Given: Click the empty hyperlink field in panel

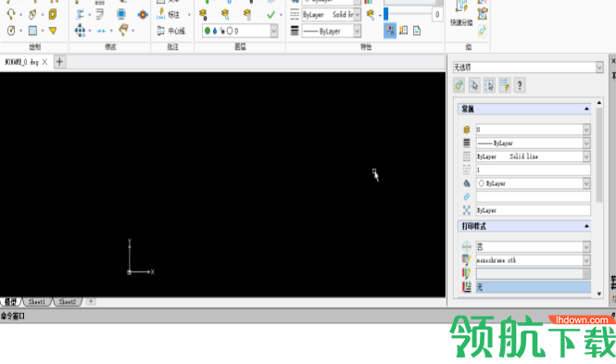Looking at the screenshot, I should coord(534,196).
